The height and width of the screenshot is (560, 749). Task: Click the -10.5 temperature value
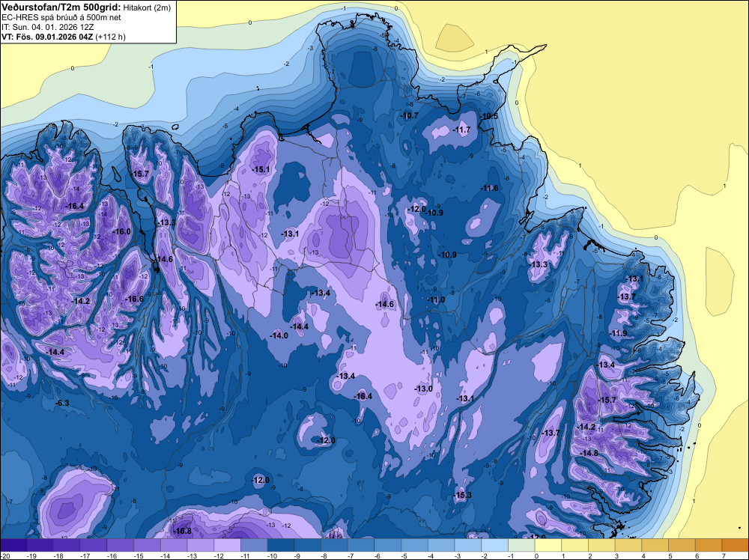click(488, 117)
